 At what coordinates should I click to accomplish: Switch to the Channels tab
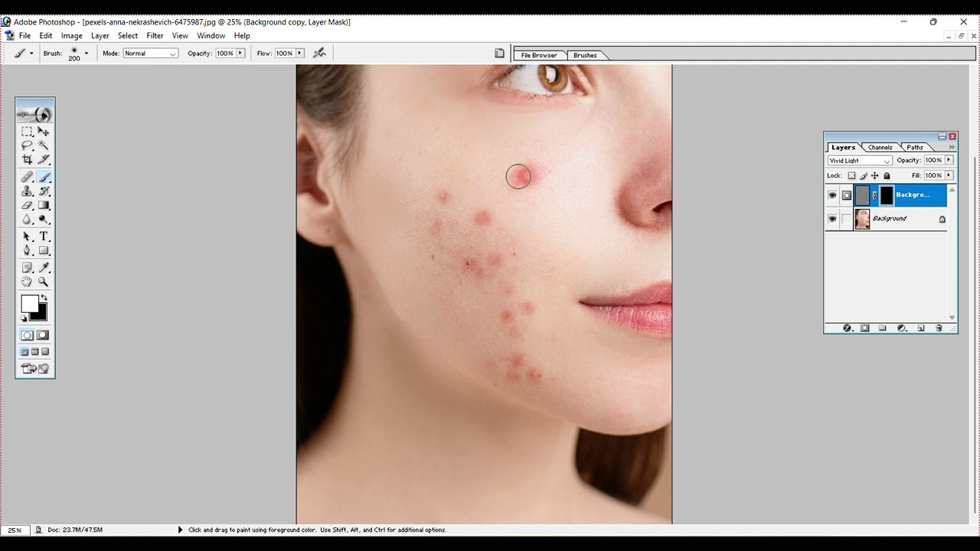pos(880,147)
